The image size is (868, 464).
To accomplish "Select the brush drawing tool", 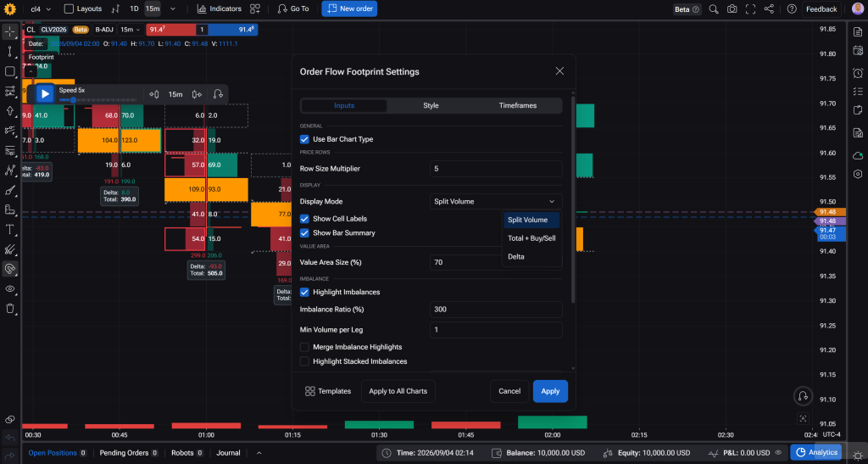I will [x=10, y=191].
